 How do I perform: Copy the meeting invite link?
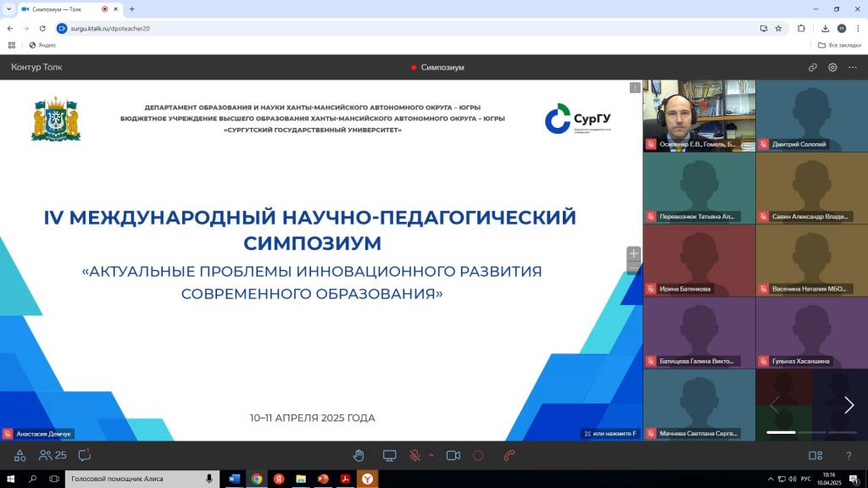pos(812,67)
